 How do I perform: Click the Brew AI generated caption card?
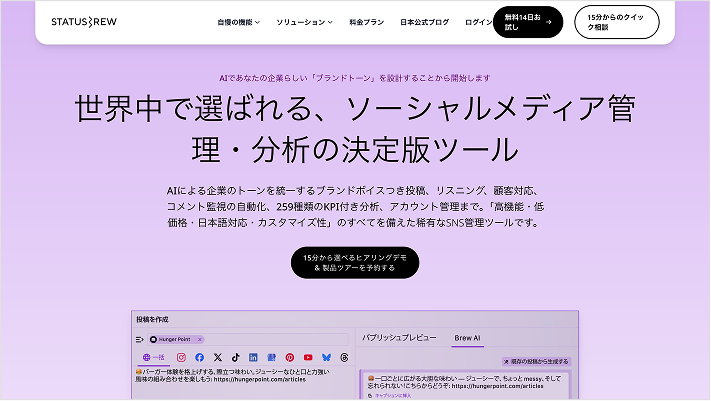click(466, 385)
